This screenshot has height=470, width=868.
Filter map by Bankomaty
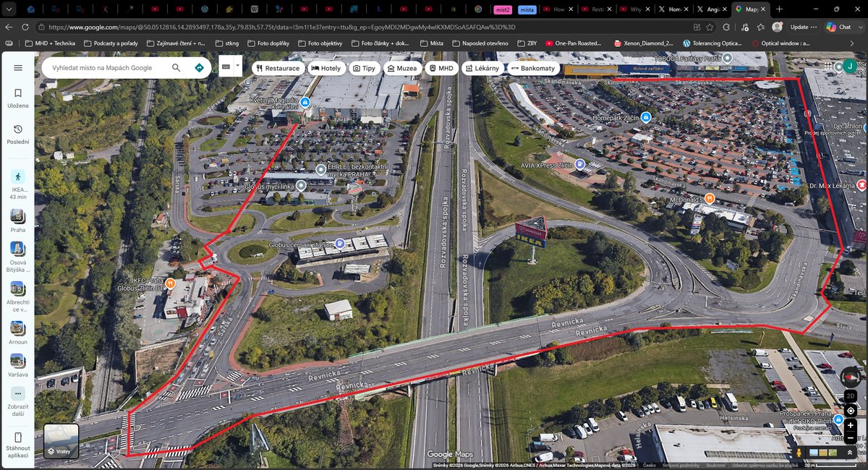(533, 68)
